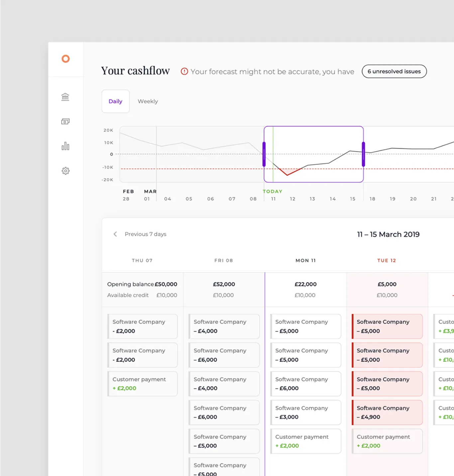Select the MON 11 column header

click(x=305, y=261)
